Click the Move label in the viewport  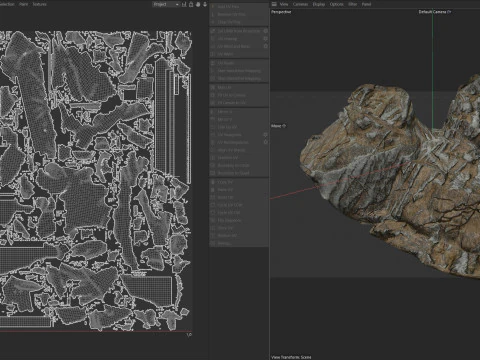click(x=279, y=126)
